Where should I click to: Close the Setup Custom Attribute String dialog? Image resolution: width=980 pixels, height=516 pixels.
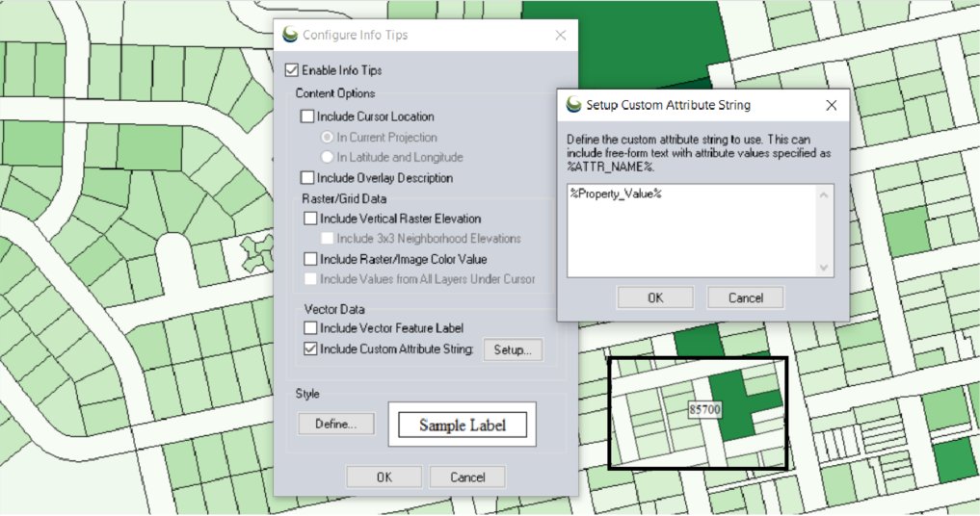click(x=832, y=105)
